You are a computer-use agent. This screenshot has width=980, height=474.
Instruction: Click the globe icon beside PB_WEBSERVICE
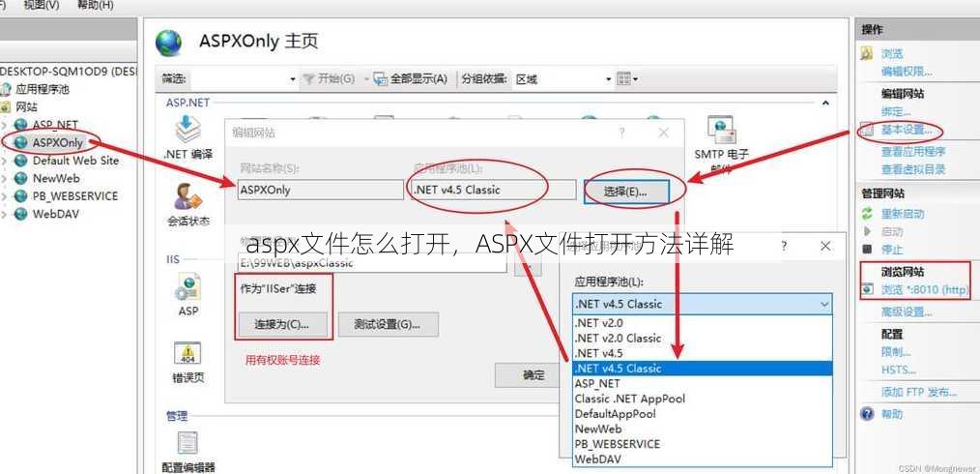(x=21, y=196)
